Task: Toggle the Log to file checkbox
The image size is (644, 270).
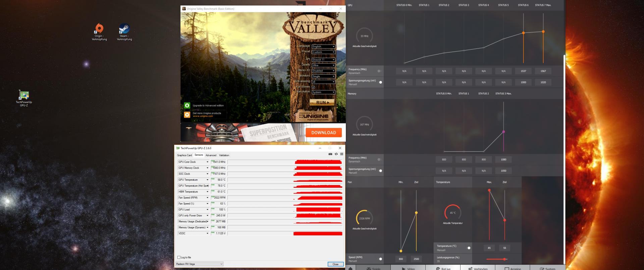Action: (x=179, y=258)
